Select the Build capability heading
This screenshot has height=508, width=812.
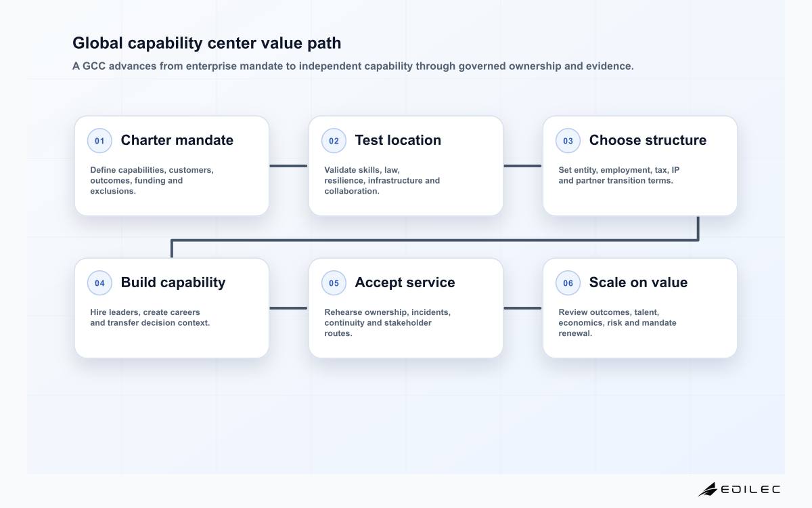(x=173, y=282)
